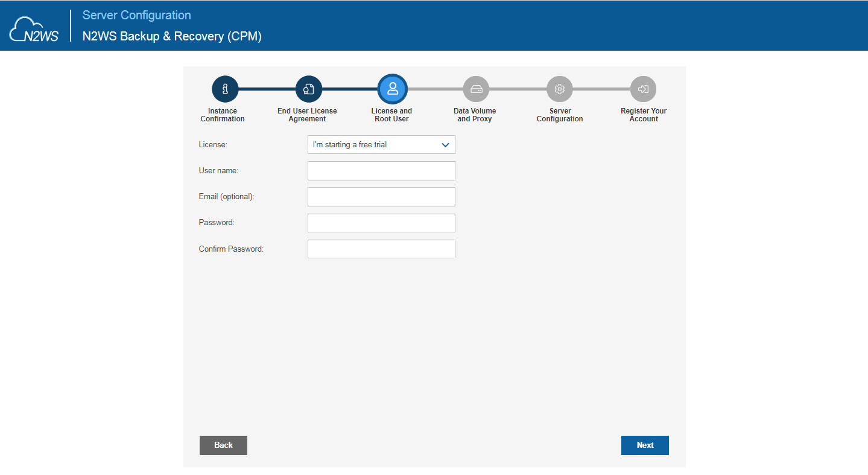
Task: Click the "End User License Agreement" label
Action: pyautogui.click(x=307, y=115)
